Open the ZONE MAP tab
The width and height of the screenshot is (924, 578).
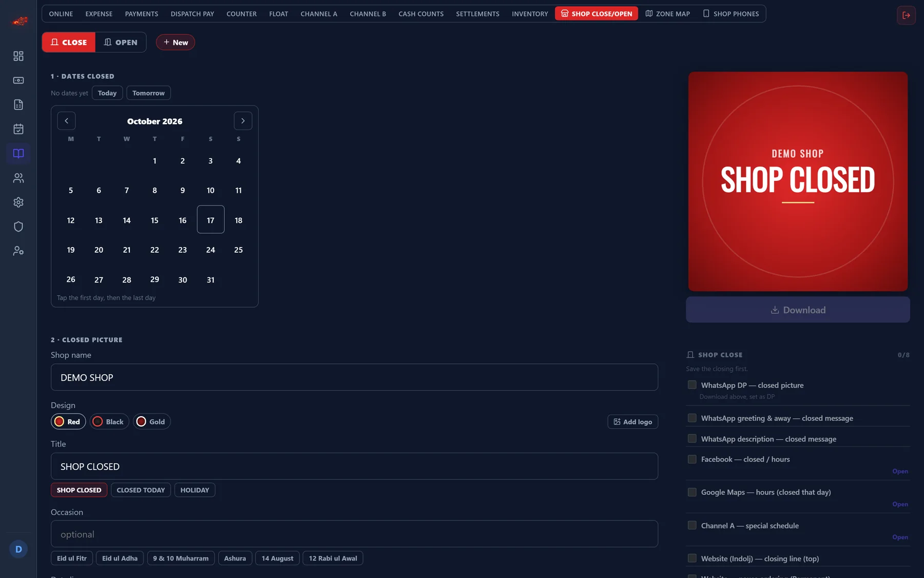pos(667,14)
